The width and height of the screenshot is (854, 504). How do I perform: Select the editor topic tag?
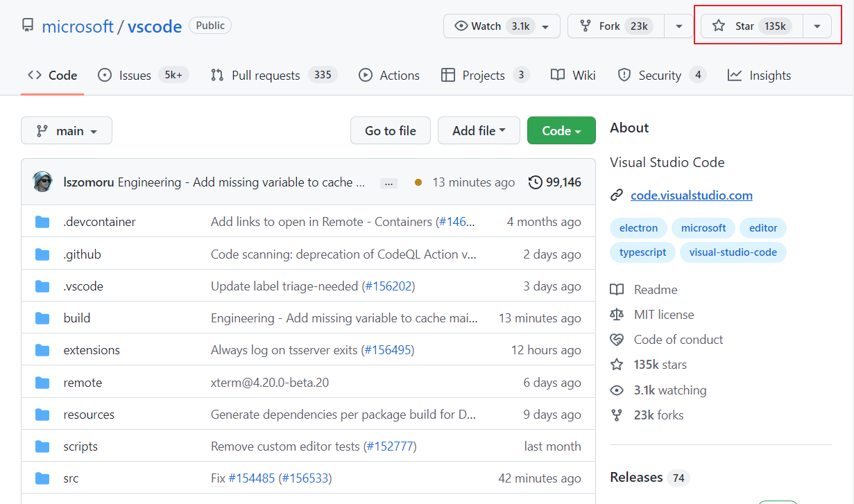coord(763,228)
